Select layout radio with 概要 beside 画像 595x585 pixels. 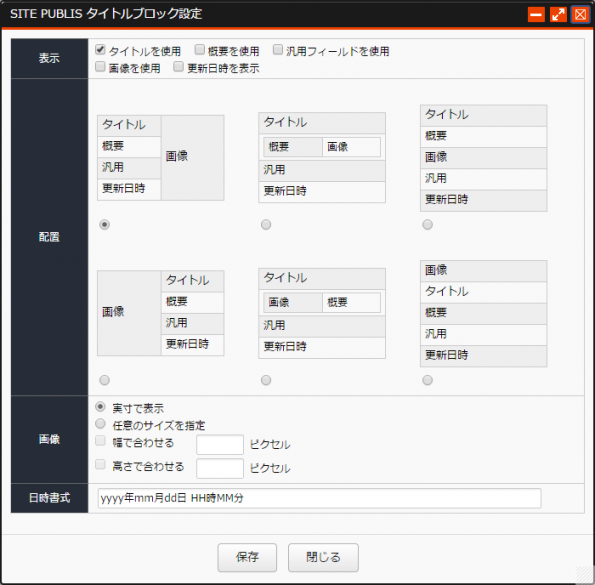point(266,225)
